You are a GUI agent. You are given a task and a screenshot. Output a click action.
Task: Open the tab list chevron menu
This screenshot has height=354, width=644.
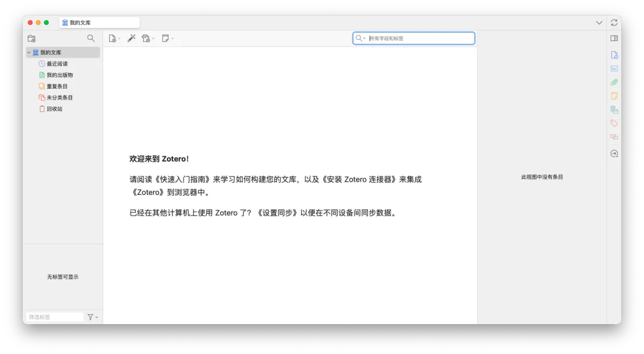tap(599, 23)
